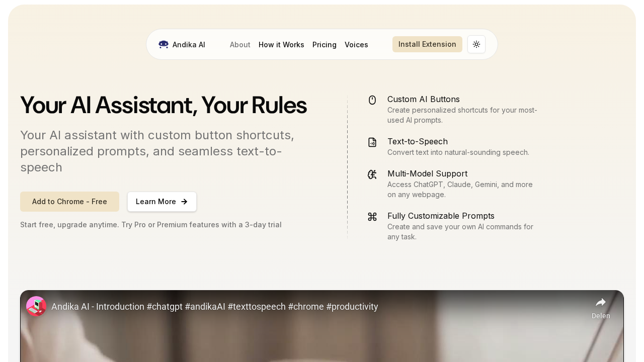
Task: Navigate to the Voices page
Action: (x=356, y=44)
